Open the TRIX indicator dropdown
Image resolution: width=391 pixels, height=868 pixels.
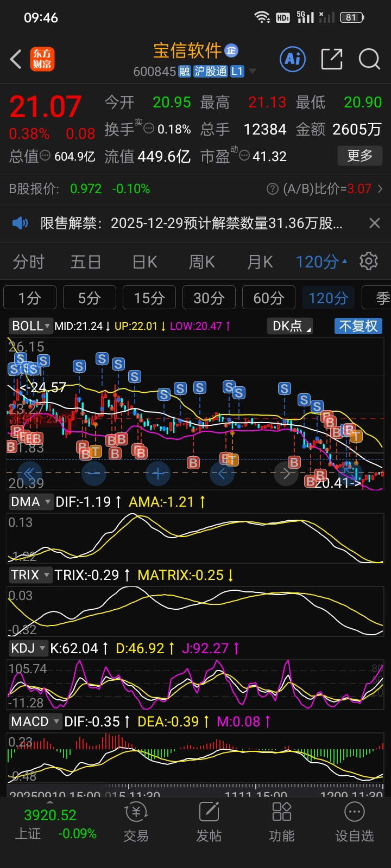pos(30,575)
